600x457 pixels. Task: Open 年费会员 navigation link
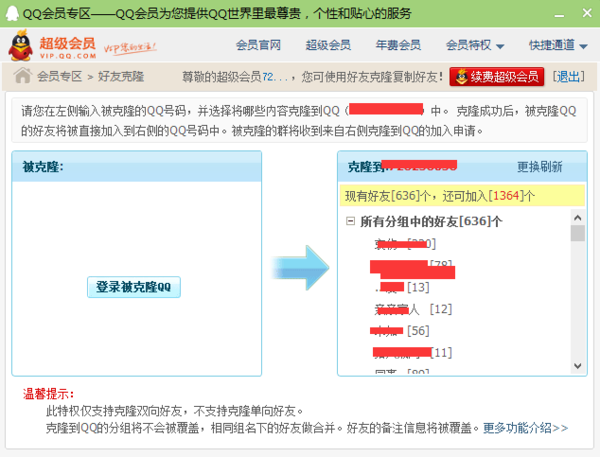tap(398, 45)
